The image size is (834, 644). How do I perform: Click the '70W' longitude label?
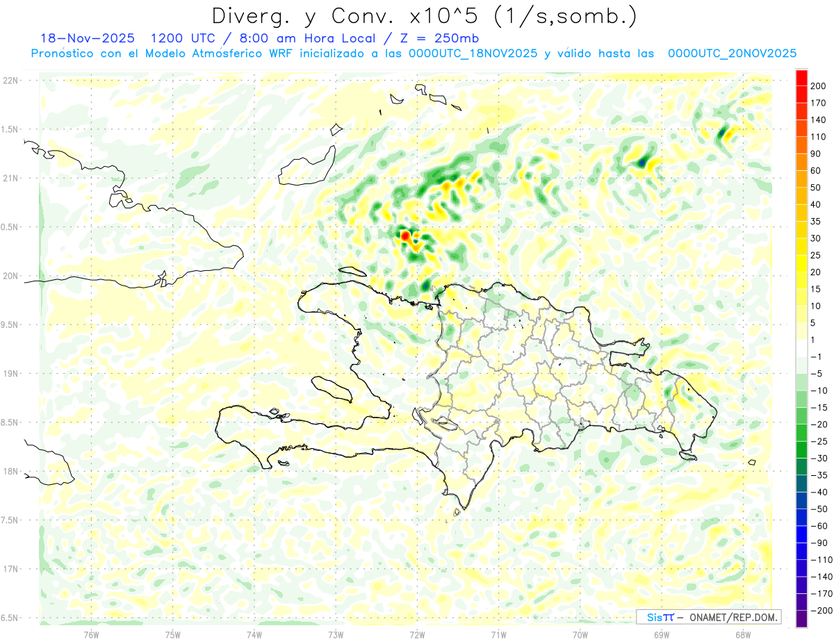click(580, 634)
